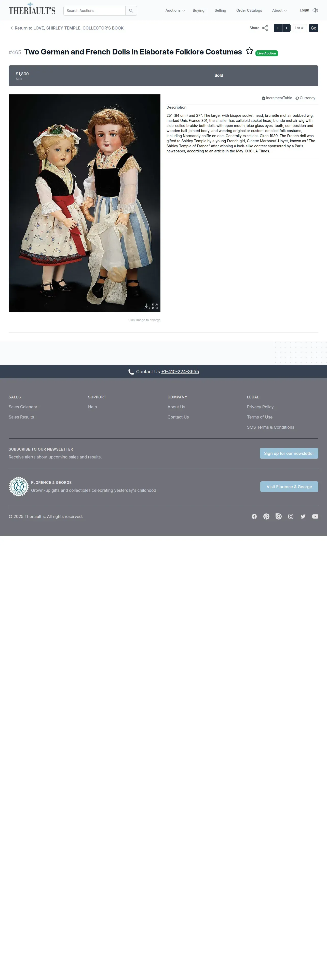This screenshot has height=980, width=327.
Task: Open the Order Catalogs menu item
Action: click(x=249, y=11)
